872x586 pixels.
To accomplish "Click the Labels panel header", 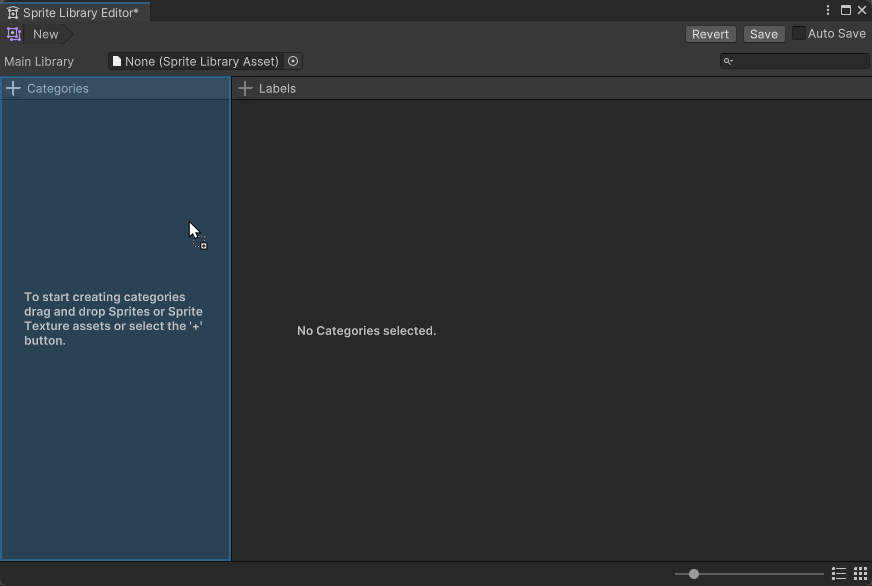I will pyautogui.click(x=277, y=89).
